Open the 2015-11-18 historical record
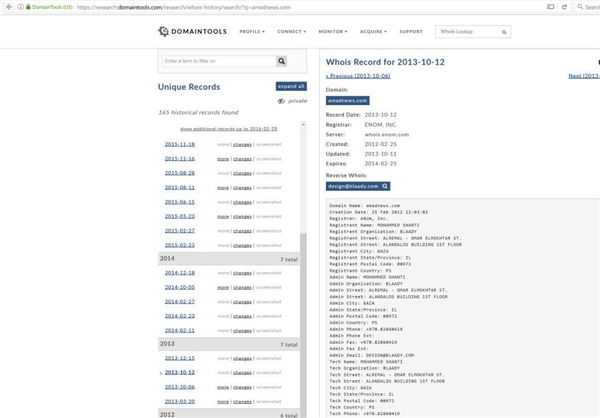 pyautogui.click(x=179, y=144)
